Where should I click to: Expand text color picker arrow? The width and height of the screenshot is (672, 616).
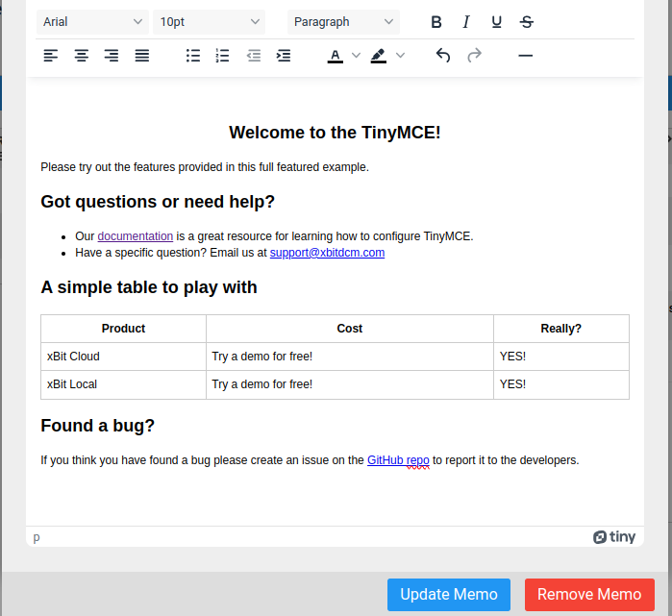(x=356, y=56)
